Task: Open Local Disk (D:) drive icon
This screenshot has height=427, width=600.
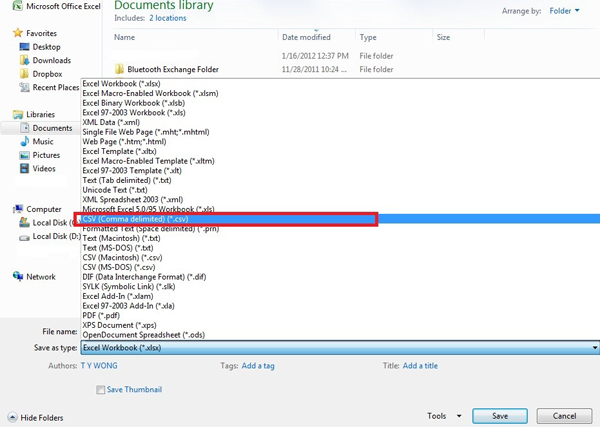Action: pos(24,237)
